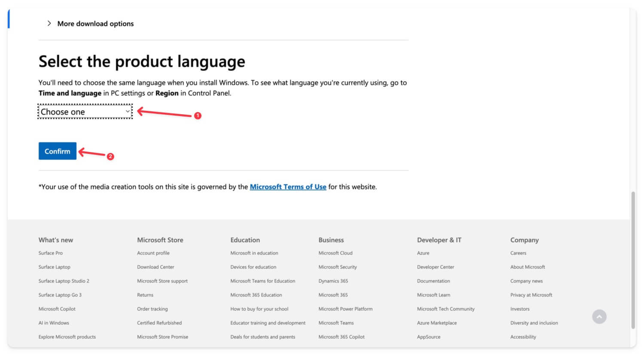Go to Download Center link
Image resolution: width=644 pixels, height=355 pixels.
click(x=155, y=267)
